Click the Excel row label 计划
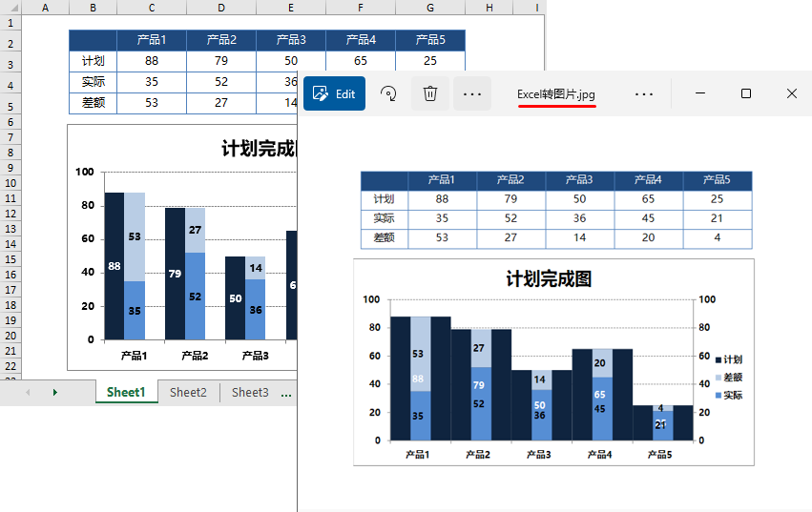This screenshot has width=812, height=512. click(x=94, y=61)
